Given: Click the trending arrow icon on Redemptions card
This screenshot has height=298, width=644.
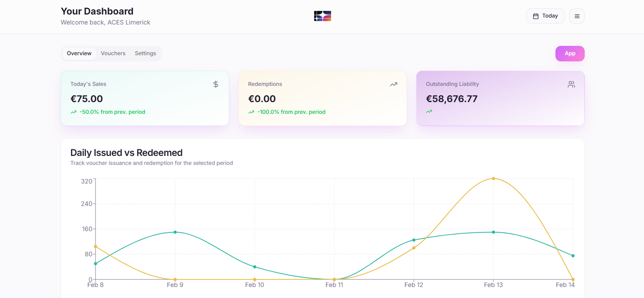Looking at the screenshot, I should click(x=393, y=84).
